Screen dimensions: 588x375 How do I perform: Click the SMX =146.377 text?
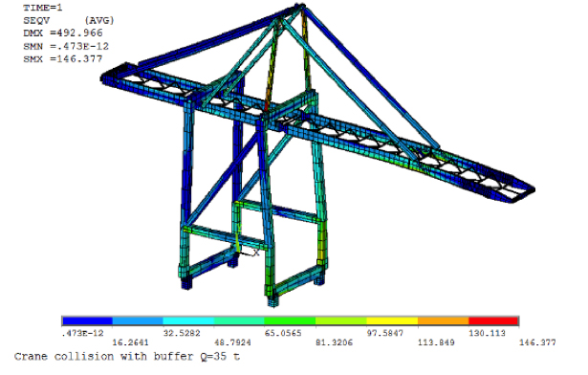click(x=63, y=59)
